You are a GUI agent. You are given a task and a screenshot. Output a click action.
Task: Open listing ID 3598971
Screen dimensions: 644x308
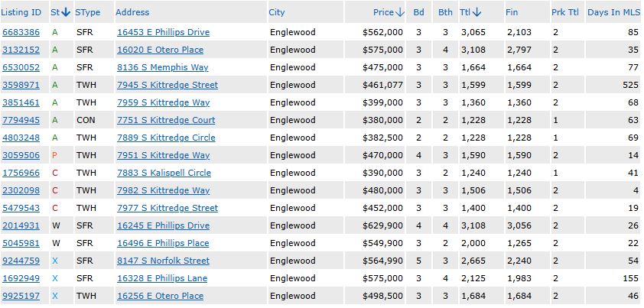pyautogui.click(x=21, y=85)
